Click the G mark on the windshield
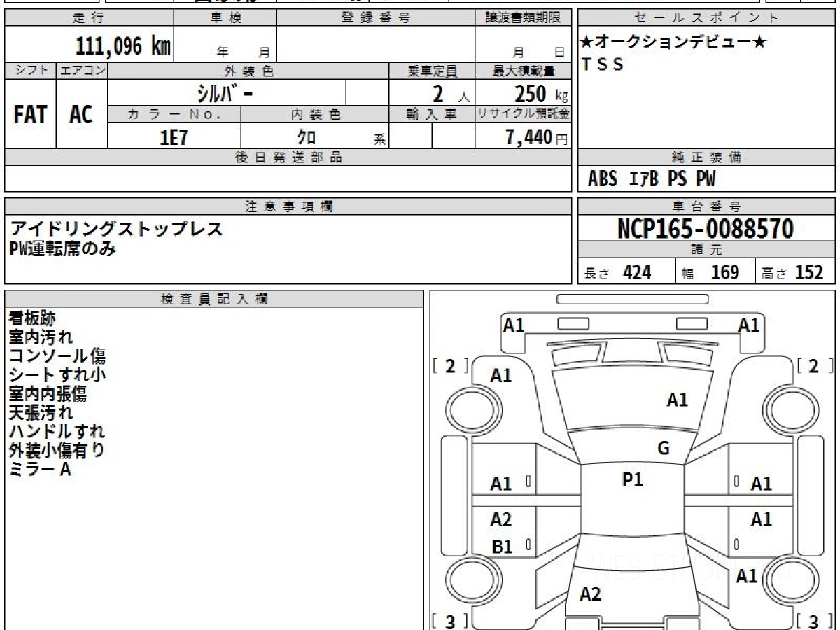The height and width of the screenshot is (630, 840). coord(664,449)
